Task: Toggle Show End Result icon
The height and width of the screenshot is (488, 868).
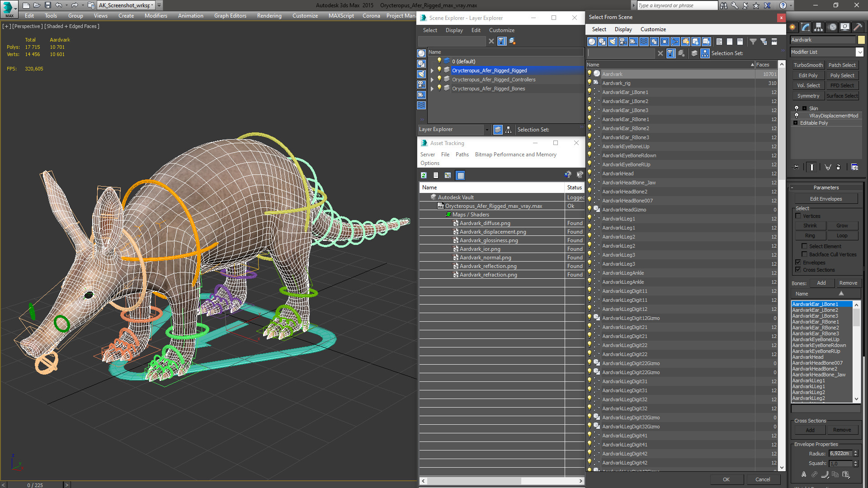Action: [812, 167]
